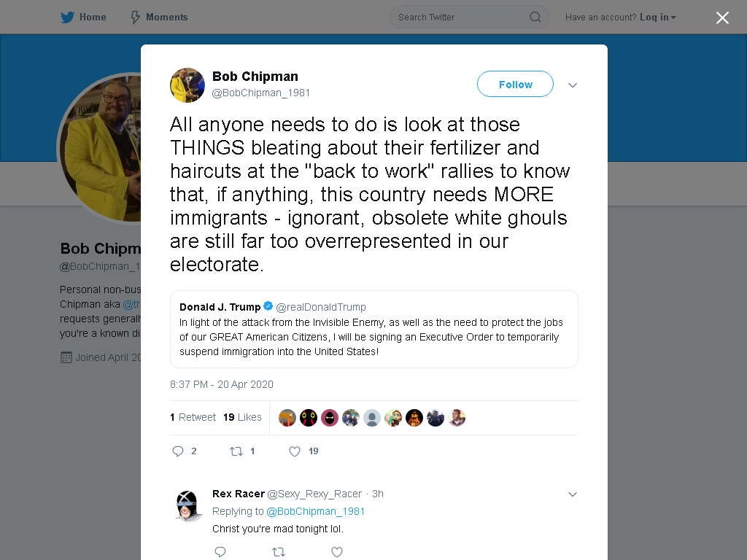Click the Follow button
This screenshot has height=560, width=747.
click(515, 84)
